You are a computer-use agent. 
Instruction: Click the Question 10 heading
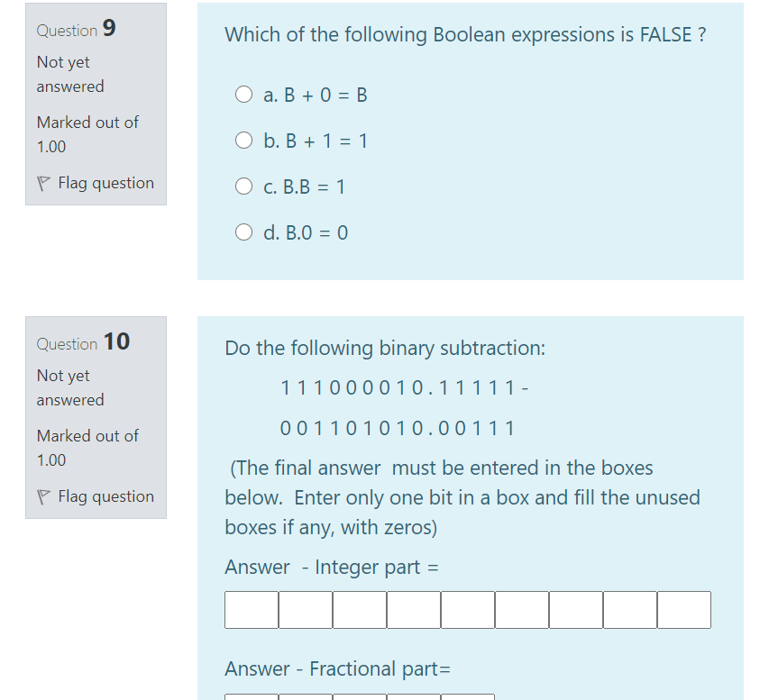(84, 341)
